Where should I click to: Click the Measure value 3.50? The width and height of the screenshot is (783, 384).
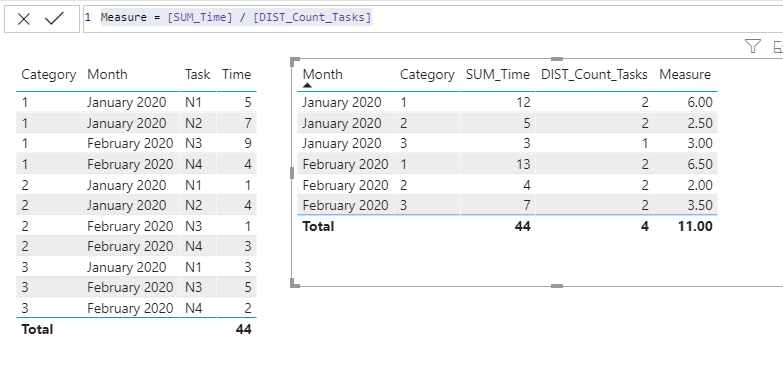click(x=699, y=205)
